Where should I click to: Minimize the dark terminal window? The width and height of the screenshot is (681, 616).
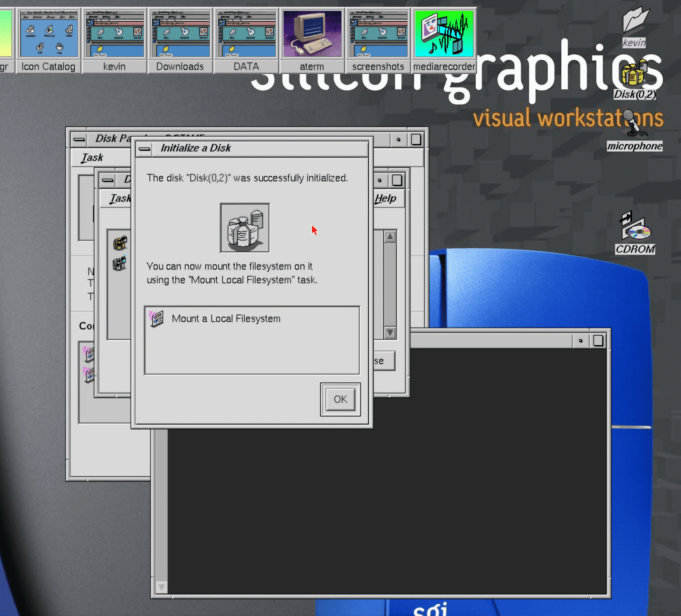tap(580, 341)
